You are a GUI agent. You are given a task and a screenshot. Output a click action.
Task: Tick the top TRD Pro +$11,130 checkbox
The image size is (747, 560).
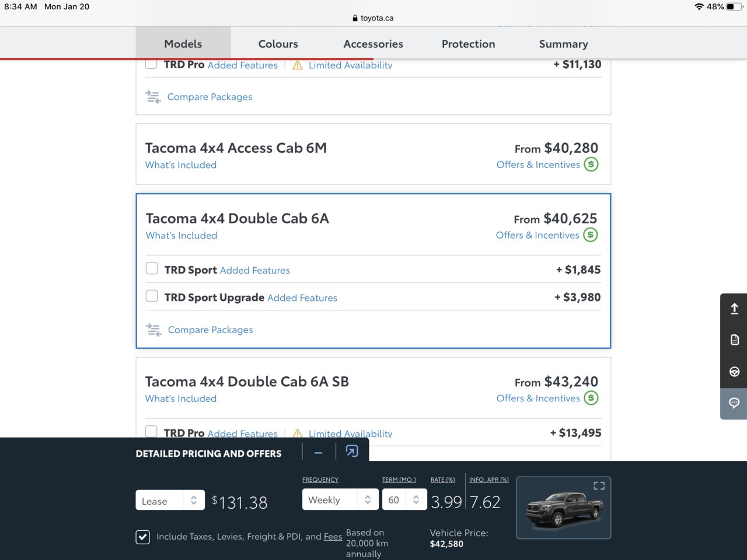pyautogui.click(x=151, y=64)
